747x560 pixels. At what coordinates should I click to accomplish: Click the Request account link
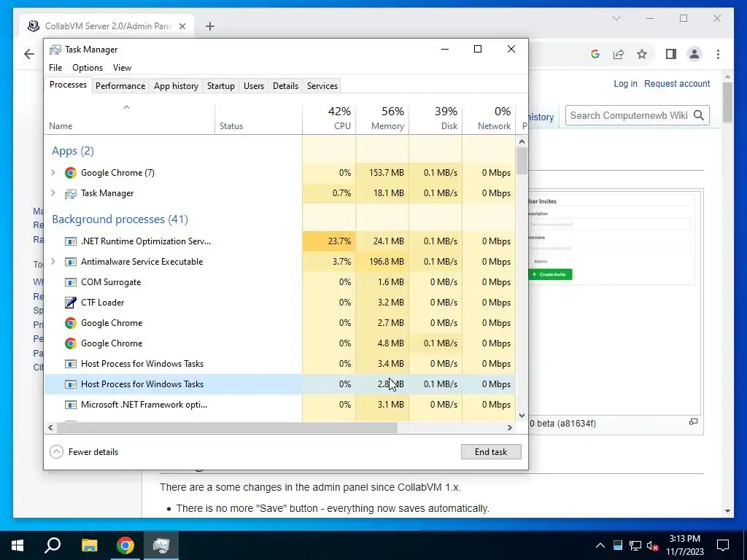point(677,84)
